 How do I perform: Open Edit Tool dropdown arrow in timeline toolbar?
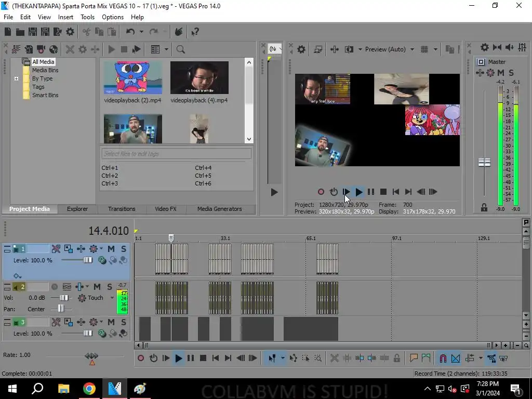(282, 358)
